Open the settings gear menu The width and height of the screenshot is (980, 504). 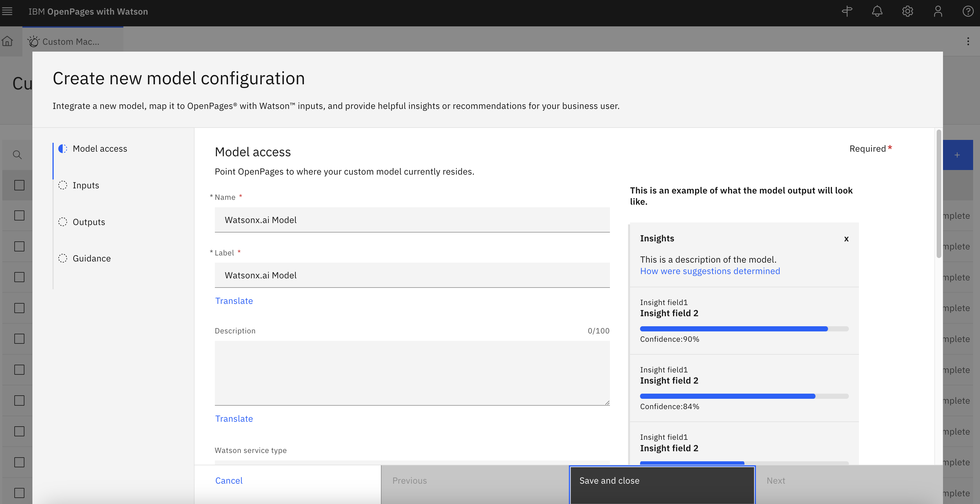(x=907, y=11)
